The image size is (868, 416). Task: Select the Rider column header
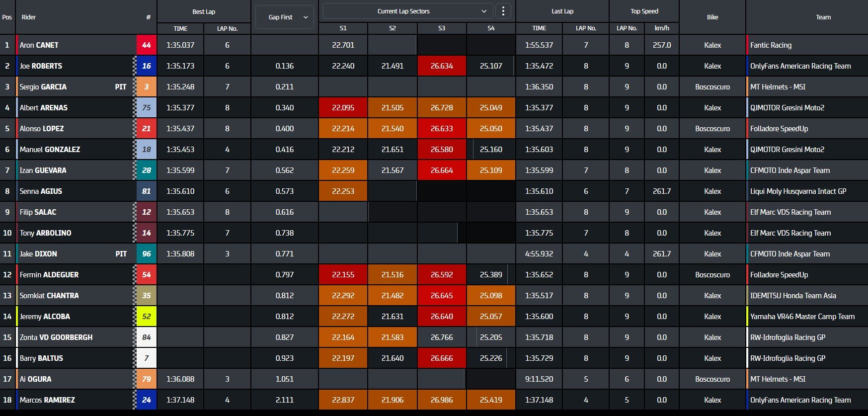pyautogui.click(x=29, y=17)
